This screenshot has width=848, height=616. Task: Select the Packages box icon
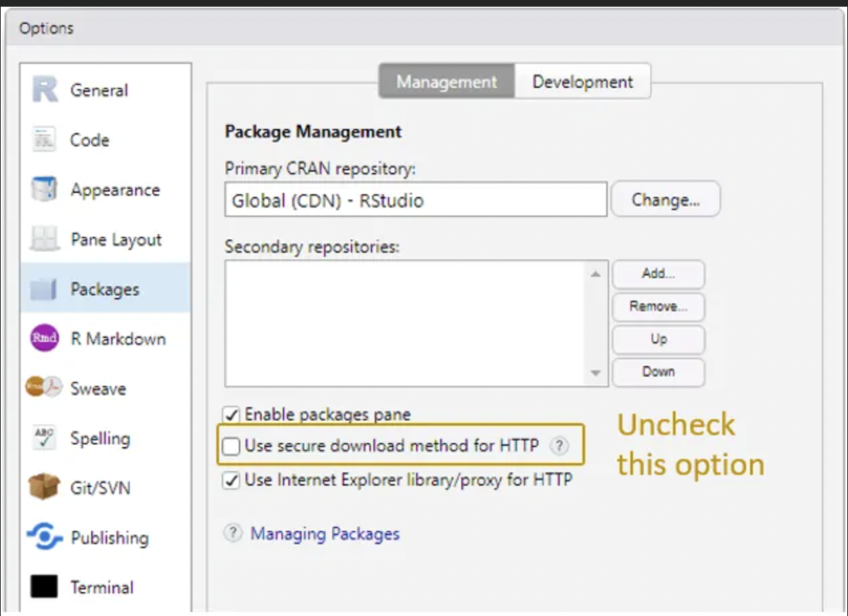click(44, 289)
